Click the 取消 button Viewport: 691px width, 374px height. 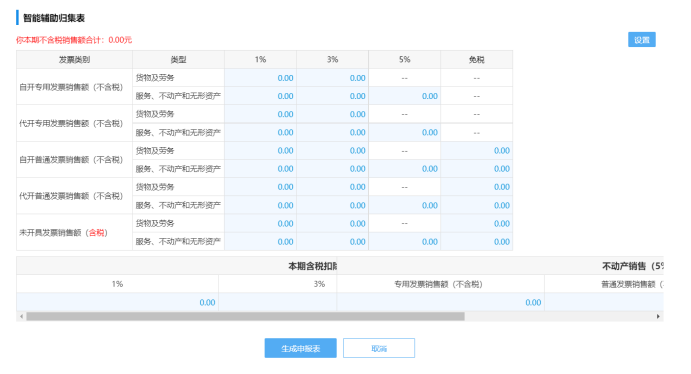(x=379, y=348)
